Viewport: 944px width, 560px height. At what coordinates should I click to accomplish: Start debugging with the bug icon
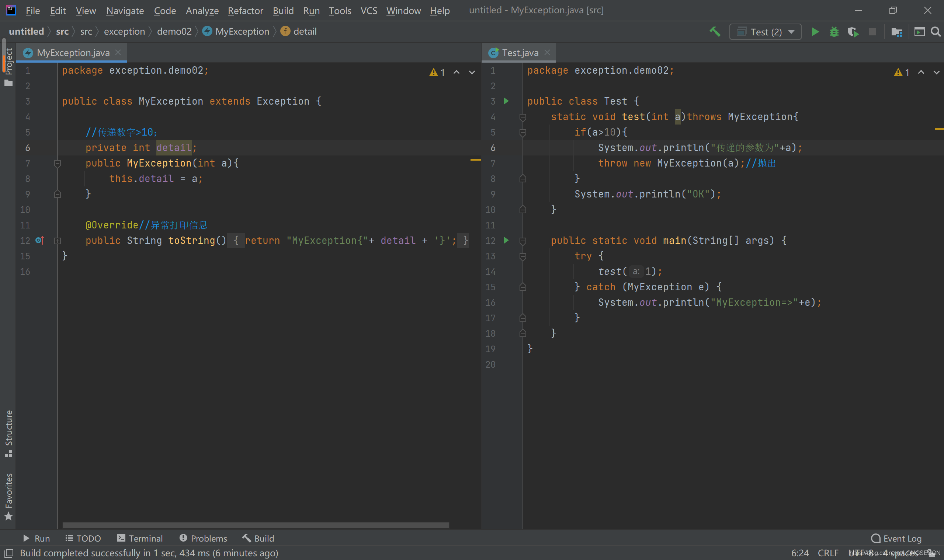click(x=834, y=32)
